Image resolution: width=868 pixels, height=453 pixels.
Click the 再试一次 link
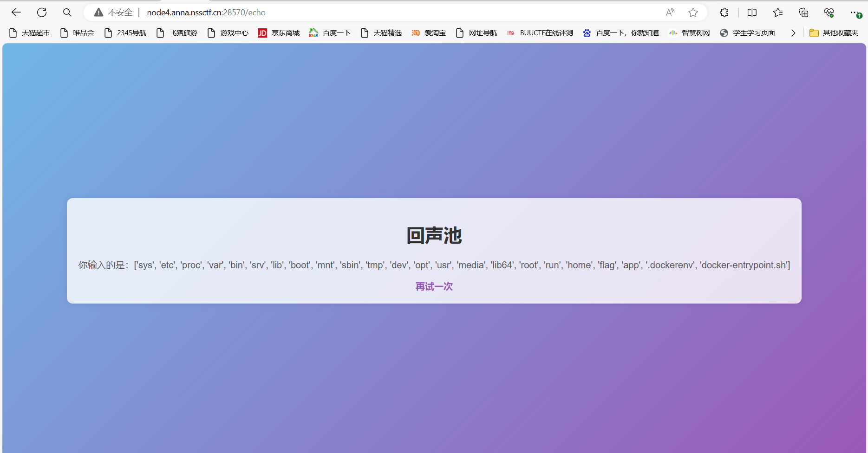point(434,287)
